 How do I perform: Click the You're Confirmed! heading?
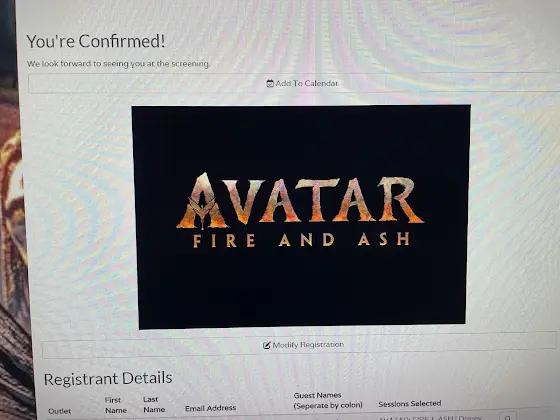pyautogui.click(x=96, y=41)
